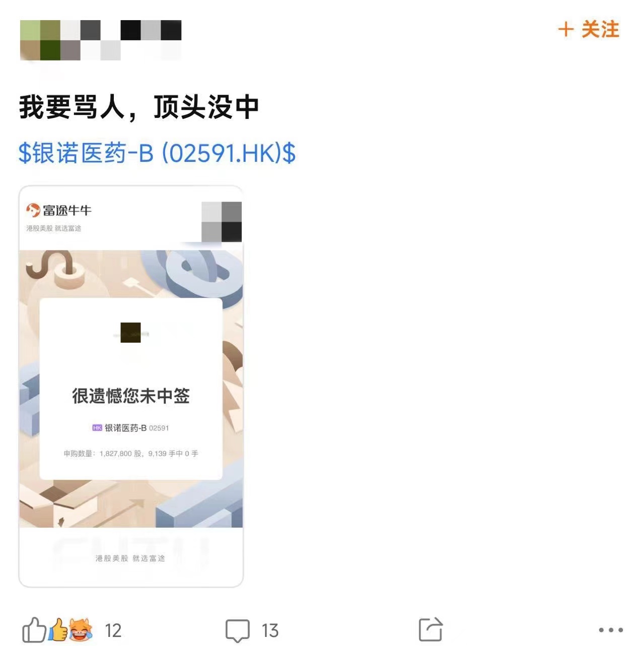Click the 很遗憾您未中签 message in card
This screenshot has height=646, width=644.
click(131, 396)
